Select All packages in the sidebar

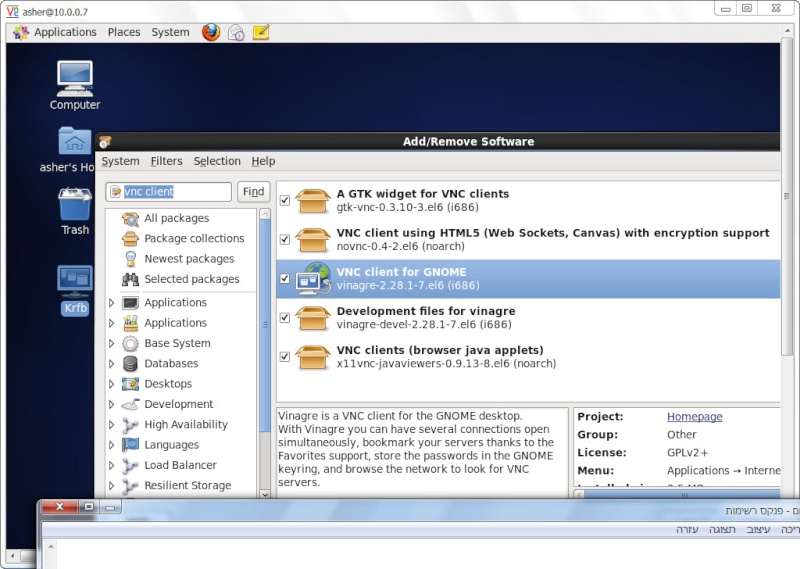tap(177, 218)
